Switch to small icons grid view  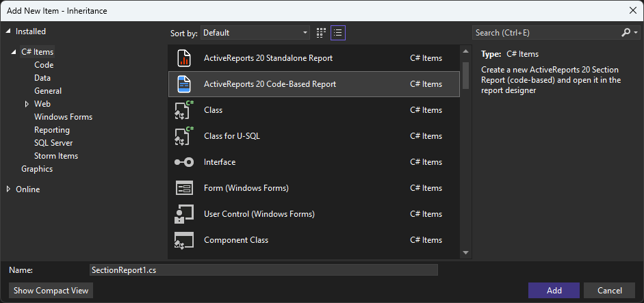tap(321, 33)
